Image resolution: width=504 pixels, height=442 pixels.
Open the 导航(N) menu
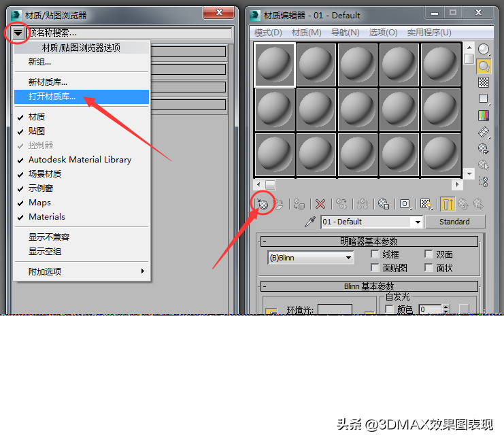click(346, 33)
